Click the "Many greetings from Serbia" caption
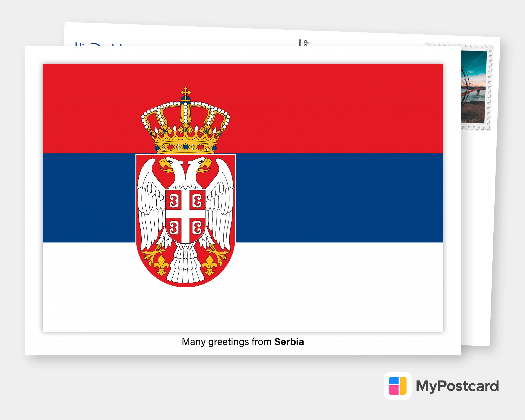The image size is (525, 420). [243, 342]
